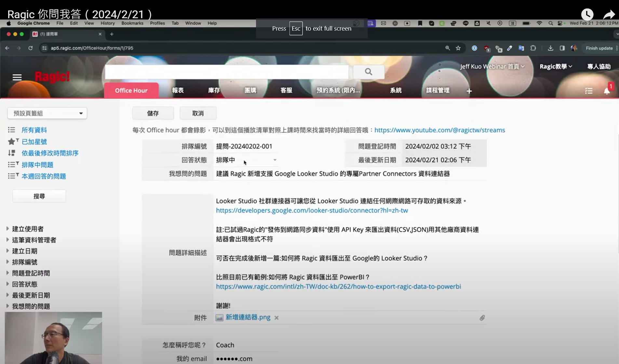The image size is (619, 364).
Task: Open the task list icon beside the bell
Action: coord(588,91)
